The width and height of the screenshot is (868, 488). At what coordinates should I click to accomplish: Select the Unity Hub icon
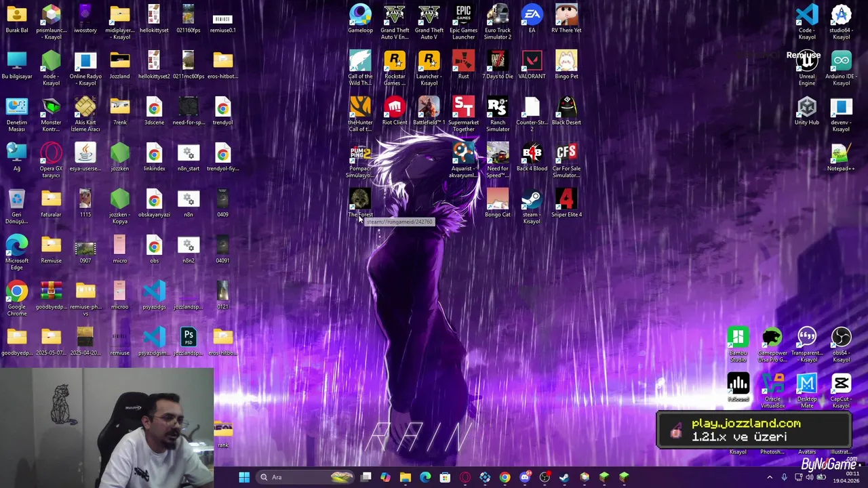(x=806, y=111)
